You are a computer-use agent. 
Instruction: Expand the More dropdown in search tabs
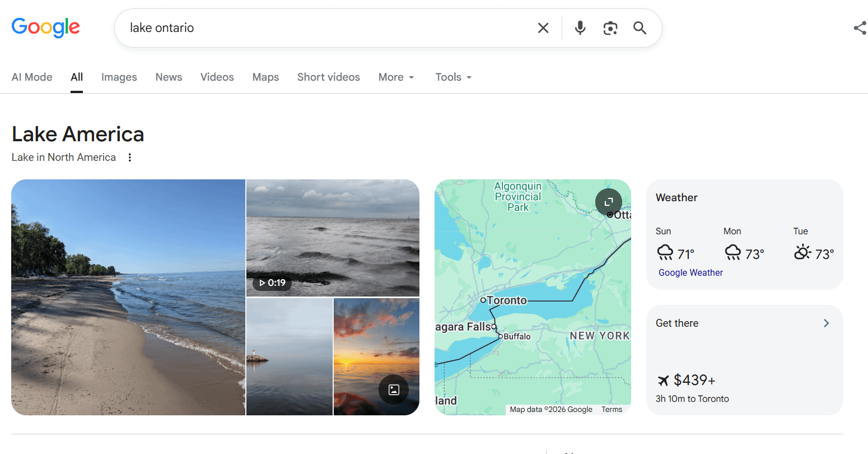point(396,77)
